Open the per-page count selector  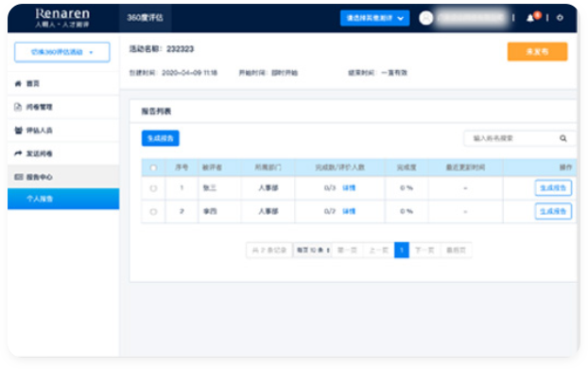click(x=312, y=250)
